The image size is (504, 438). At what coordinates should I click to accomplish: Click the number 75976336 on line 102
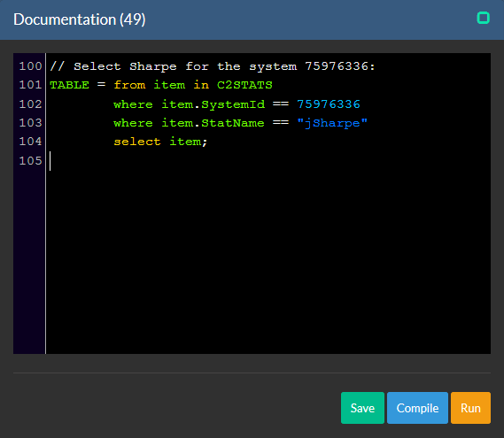(x=329, y=104)
